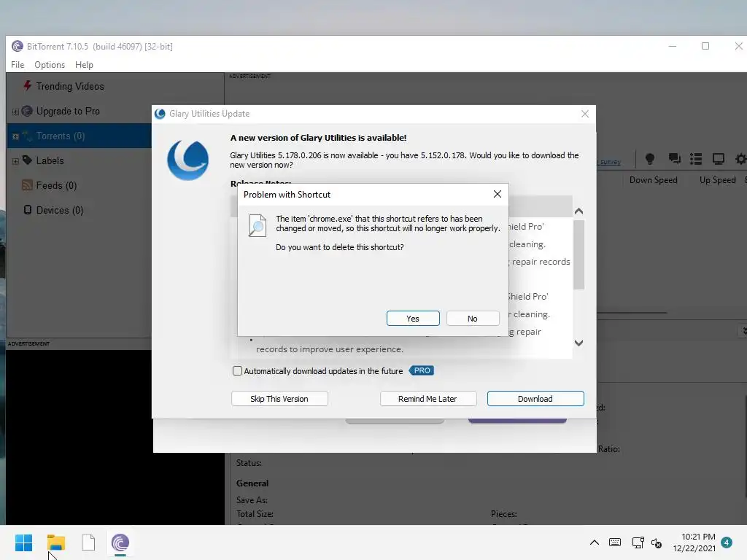
Task: Close the Problem with Shortcut dialog
Action: click(498, 194)
